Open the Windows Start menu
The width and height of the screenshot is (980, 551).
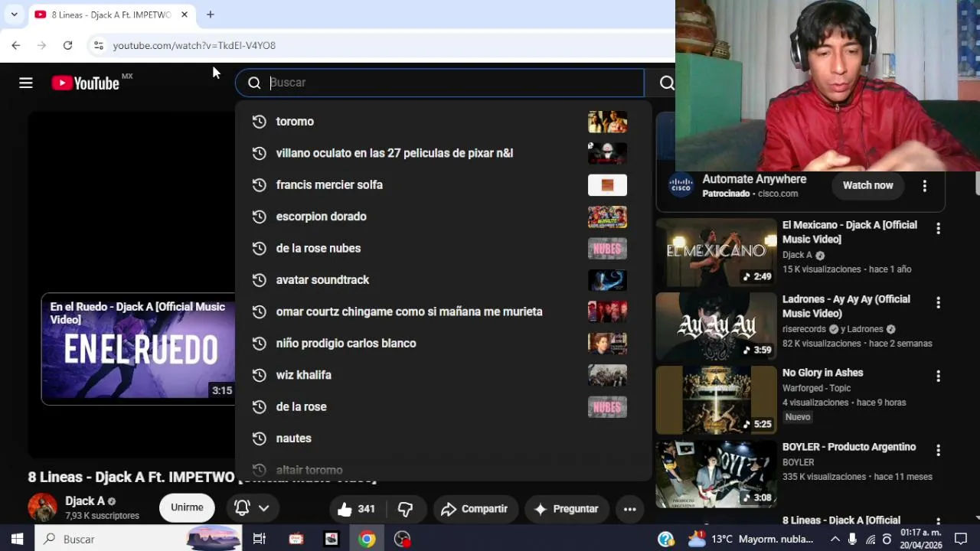[17, 539]
